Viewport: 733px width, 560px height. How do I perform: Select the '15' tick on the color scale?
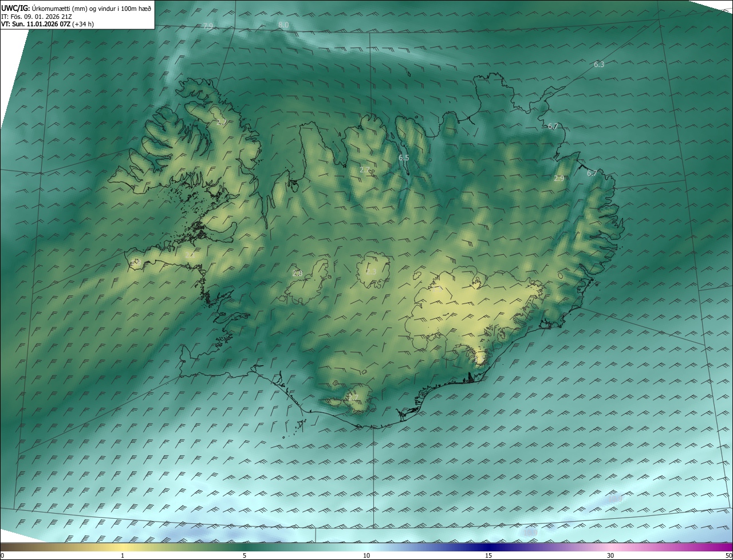[488, 556]
